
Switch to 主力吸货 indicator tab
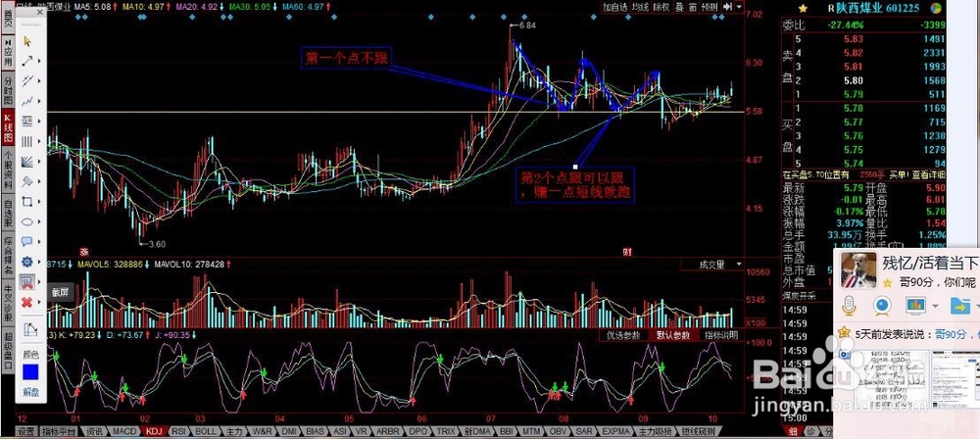pyautogui.click(x=655, y=431)
